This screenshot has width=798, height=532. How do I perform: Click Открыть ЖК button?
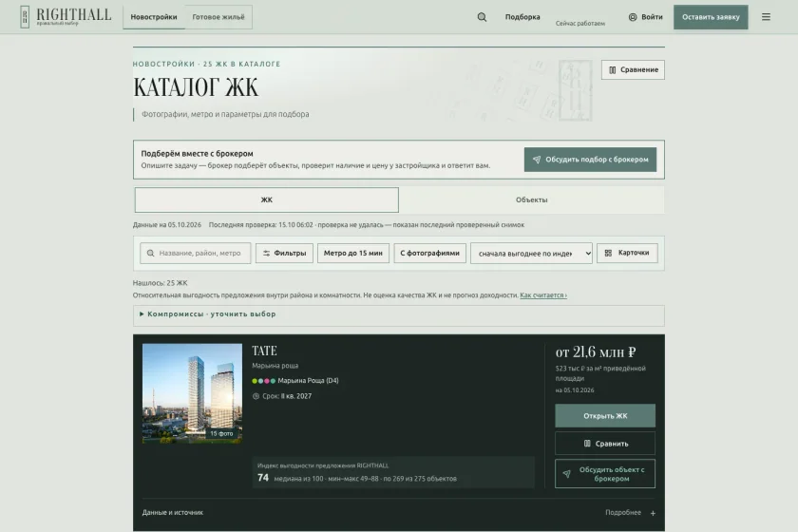(x=605, y=416)
